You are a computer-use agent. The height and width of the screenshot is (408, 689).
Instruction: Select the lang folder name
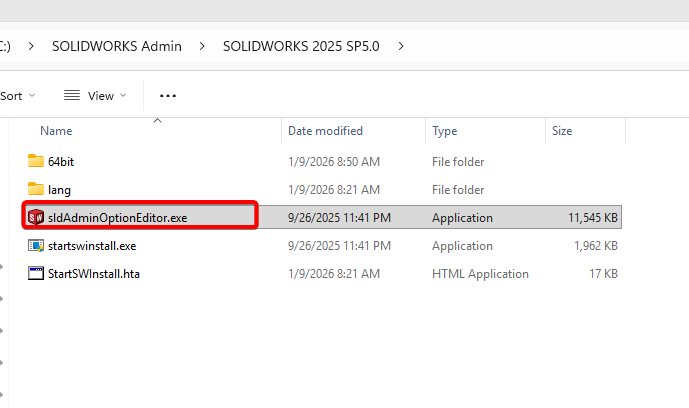(59, 190)
